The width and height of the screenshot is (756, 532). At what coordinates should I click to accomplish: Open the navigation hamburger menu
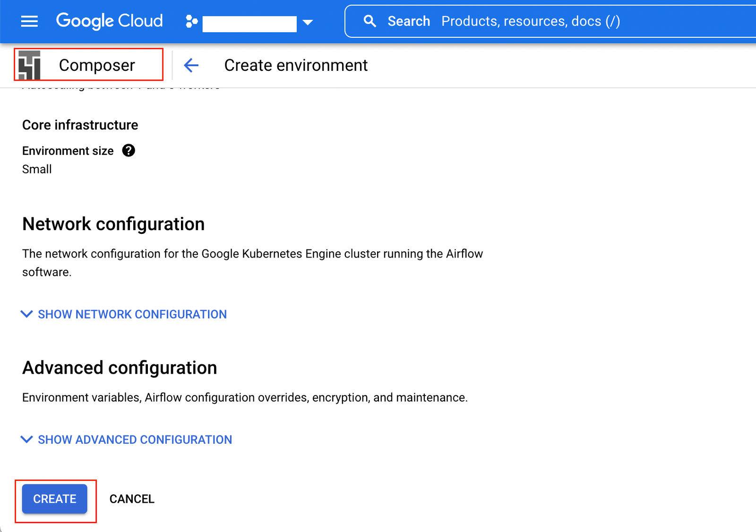(x=29, y=21)
